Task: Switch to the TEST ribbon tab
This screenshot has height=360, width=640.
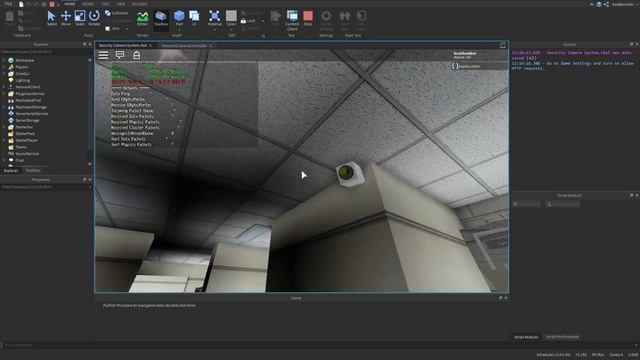Action: (106, 4)
